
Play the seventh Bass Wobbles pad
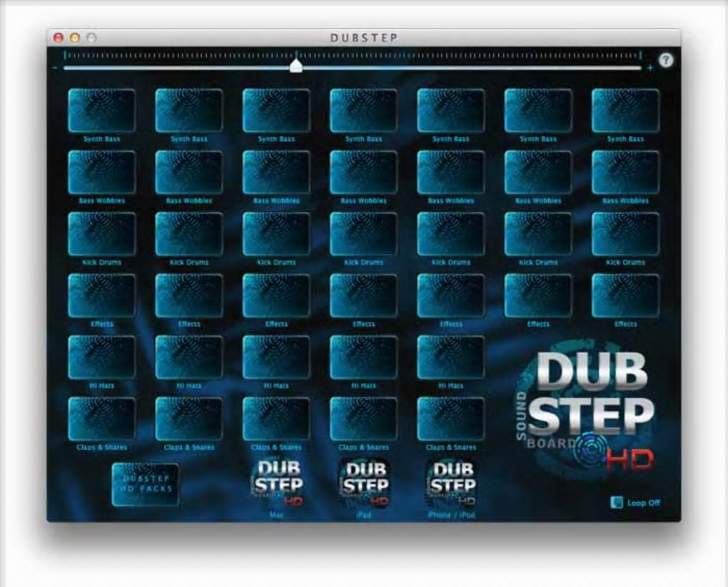coord(625,172)
